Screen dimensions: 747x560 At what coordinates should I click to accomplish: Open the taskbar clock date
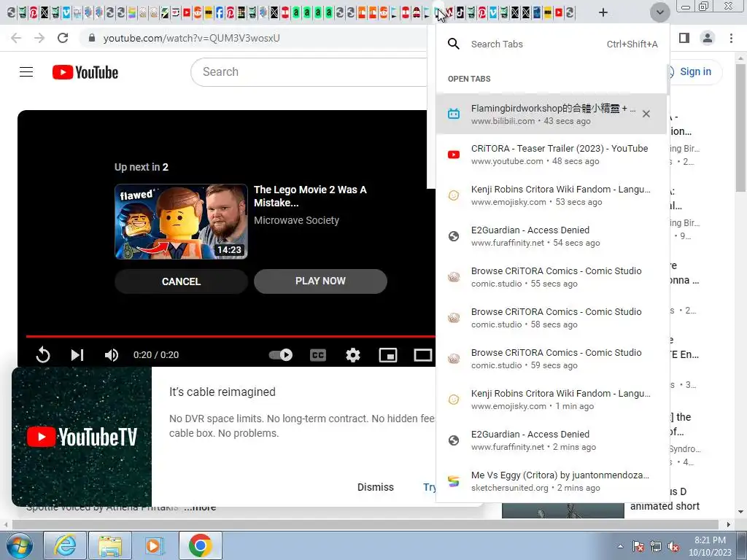[x=710, y=546]
